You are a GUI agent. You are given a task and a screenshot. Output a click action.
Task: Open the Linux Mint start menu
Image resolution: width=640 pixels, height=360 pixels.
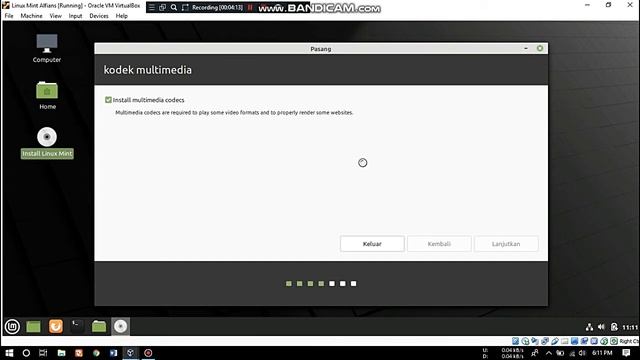pyautogui.click(x=12, y=327)
